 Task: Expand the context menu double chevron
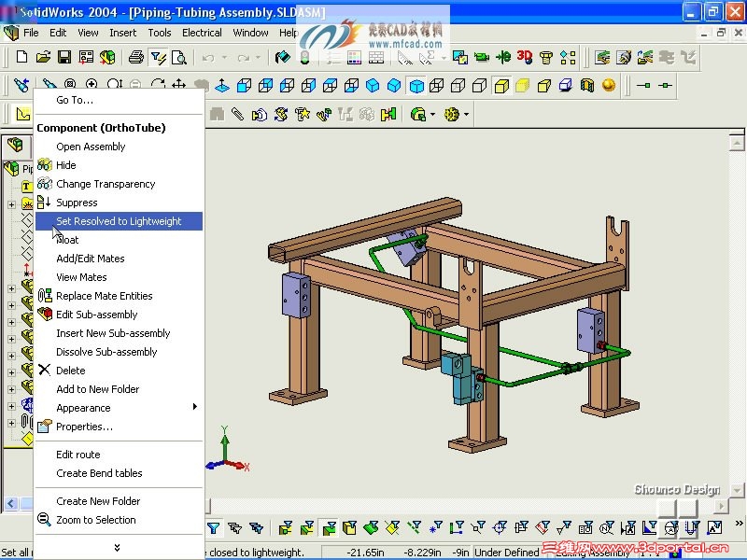tap(118, 547)
